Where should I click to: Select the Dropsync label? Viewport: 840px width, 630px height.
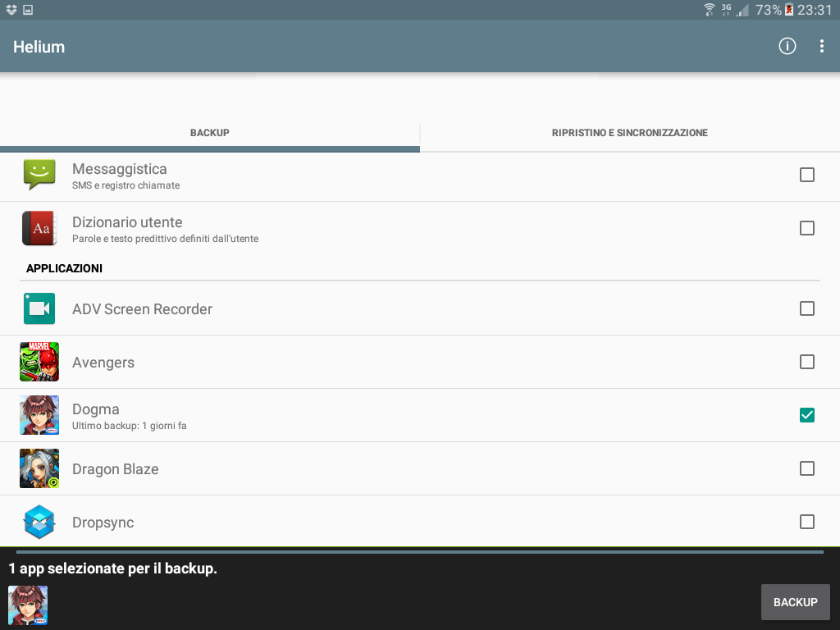click(x=103, y=523)
